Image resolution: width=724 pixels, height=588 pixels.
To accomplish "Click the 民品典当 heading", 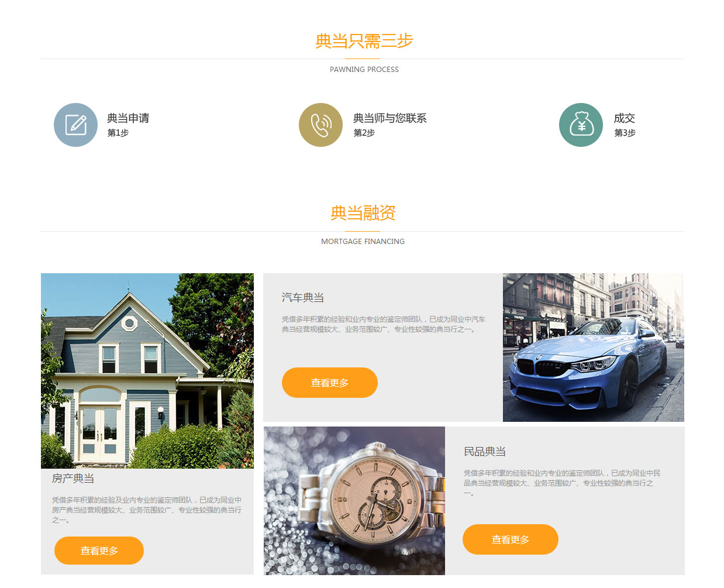I will coord(485,452).
